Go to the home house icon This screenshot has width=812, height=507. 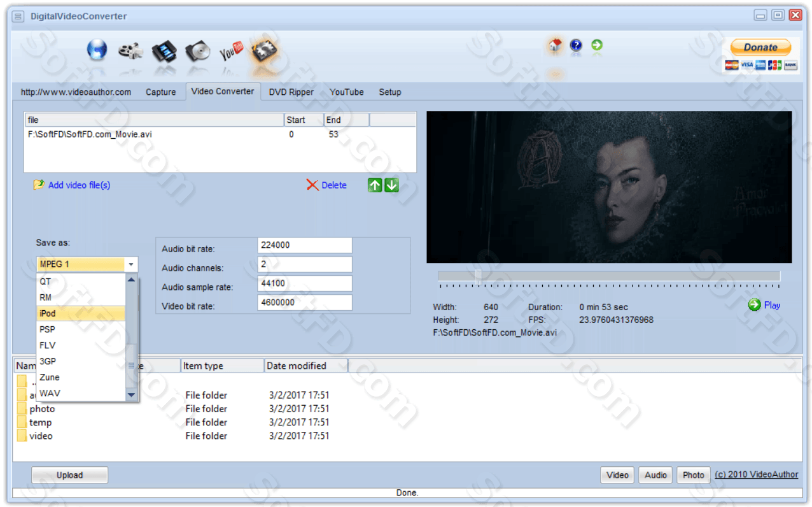coord(556,45)
